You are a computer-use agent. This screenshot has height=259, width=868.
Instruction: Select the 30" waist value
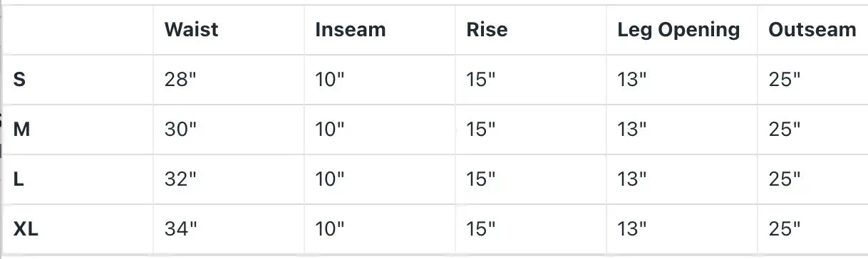pyautogui.click(x=180, y=129)
